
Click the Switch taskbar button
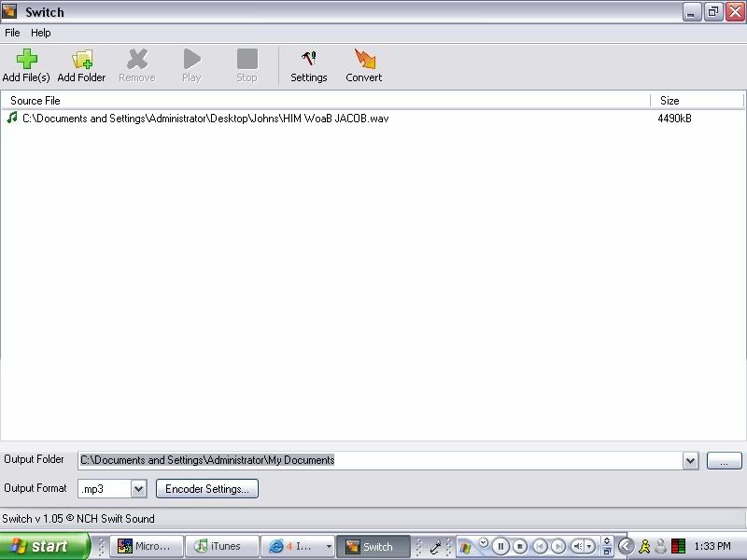pyautogui.click(x=373, y=546)
